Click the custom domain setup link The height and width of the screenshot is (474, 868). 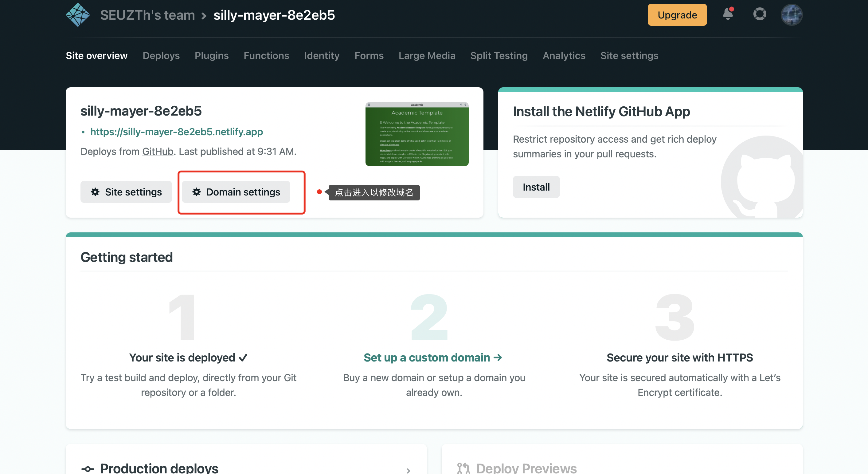pos(432,357)
